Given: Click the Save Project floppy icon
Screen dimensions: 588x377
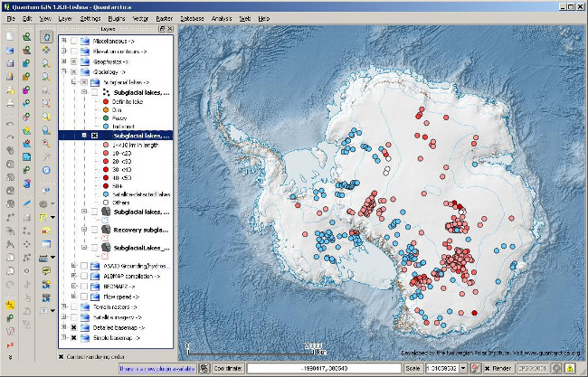Looking at the screenshot, I should click(9, 63).
